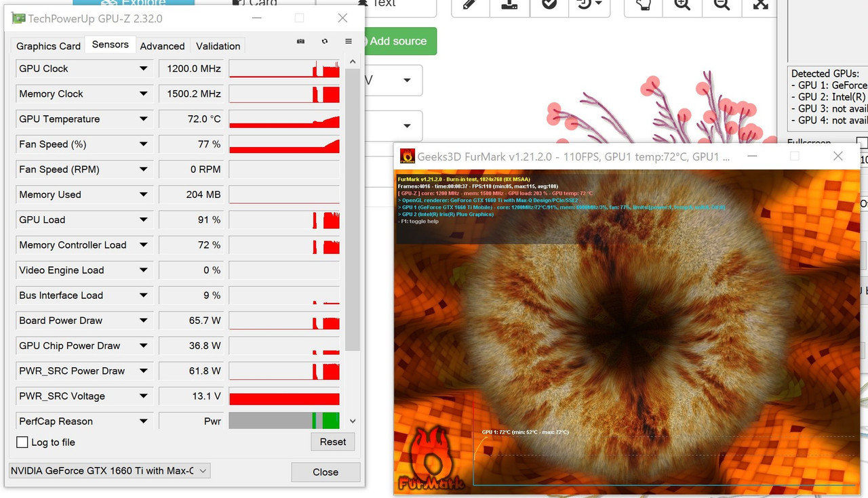Click the scroll-down arrow of the sensors list
The height and width of the screenshot is (498, 868).
352,420
